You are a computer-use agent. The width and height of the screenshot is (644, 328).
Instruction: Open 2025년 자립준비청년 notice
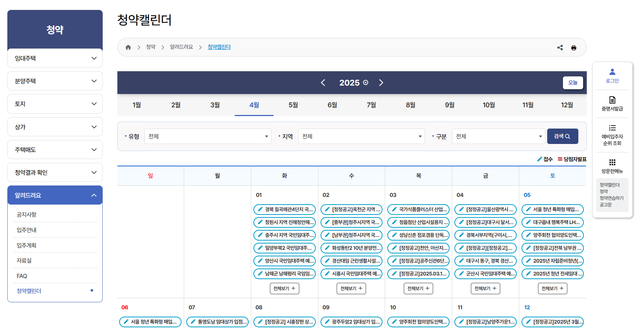[553, 261]
